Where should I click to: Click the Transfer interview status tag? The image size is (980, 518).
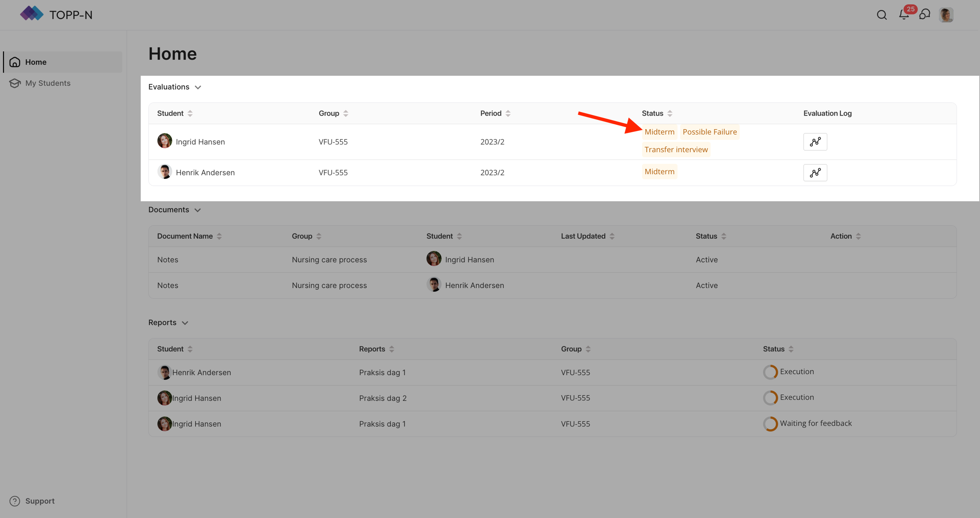[x=676, y=150]
